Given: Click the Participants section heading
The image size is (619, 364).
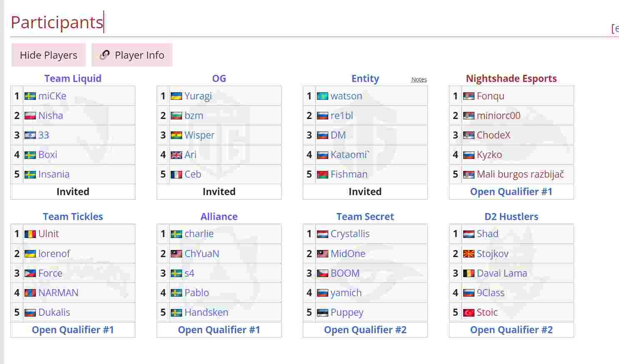Looking at the screenshot, I should [x=57, y=22].
